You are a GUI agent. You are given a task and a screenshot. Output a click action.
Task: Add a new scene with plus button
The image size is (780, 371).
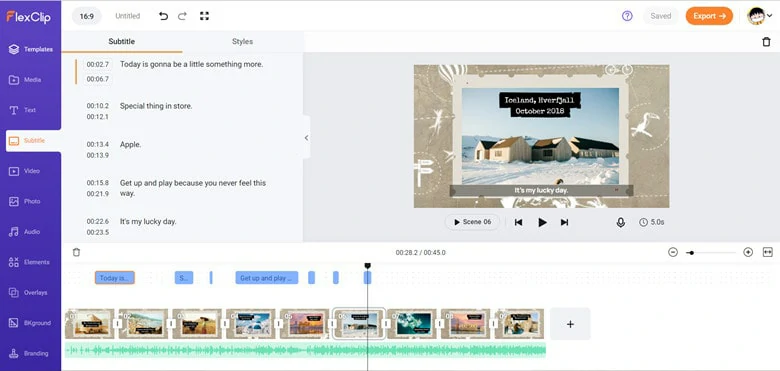(570, 324)
